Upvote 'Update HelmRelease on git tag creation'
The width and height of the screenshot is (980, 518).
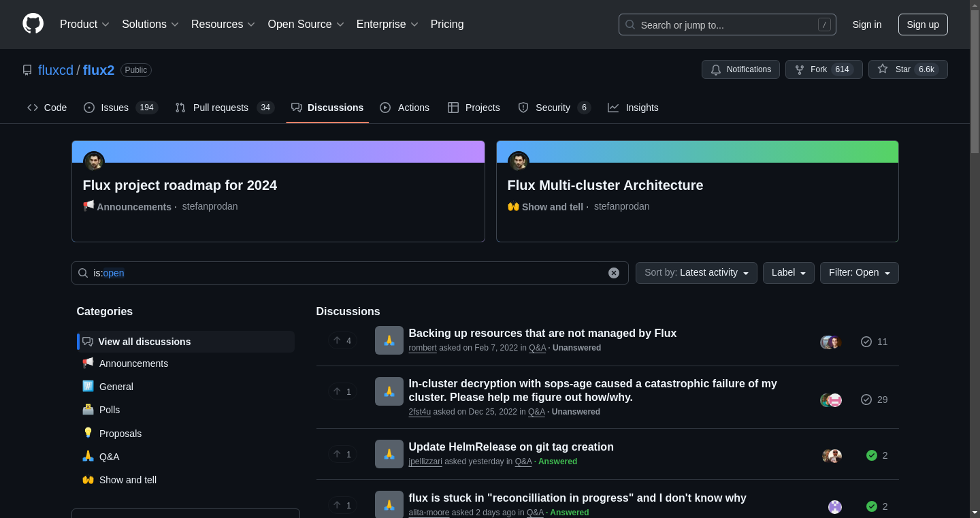342,454
